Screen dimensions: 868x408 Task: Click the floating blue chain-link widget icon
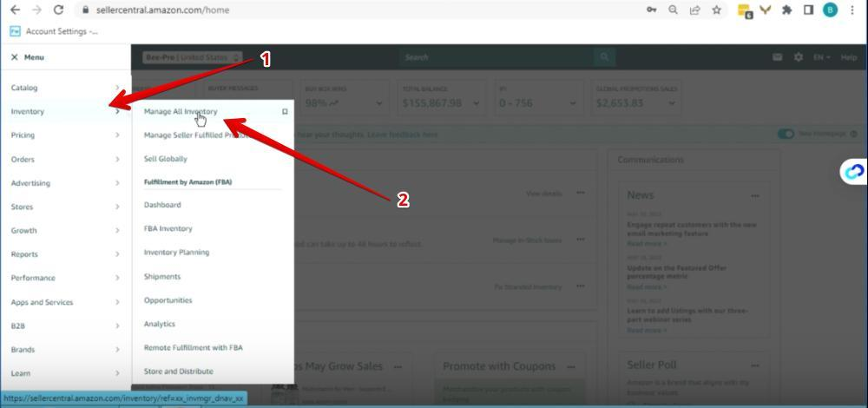(x=853, y=172)
